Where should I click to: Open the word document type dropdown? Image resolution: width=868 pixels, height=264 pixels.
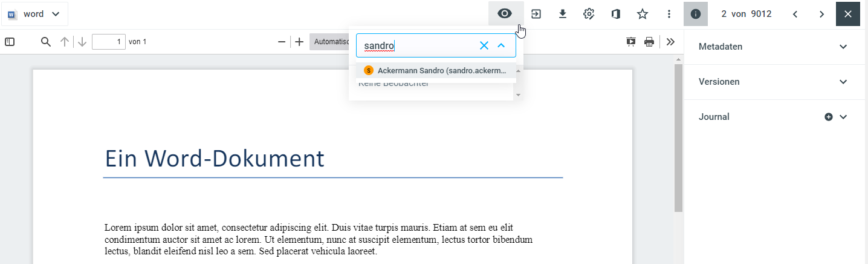click(x=34, y=14)
